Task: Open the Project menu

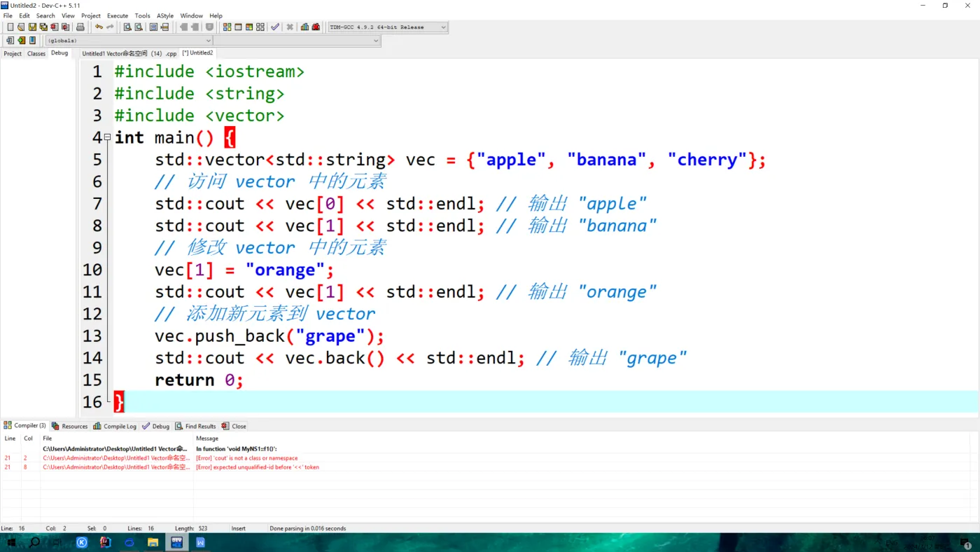Action: pyautogui.click(x=91, y=15)
